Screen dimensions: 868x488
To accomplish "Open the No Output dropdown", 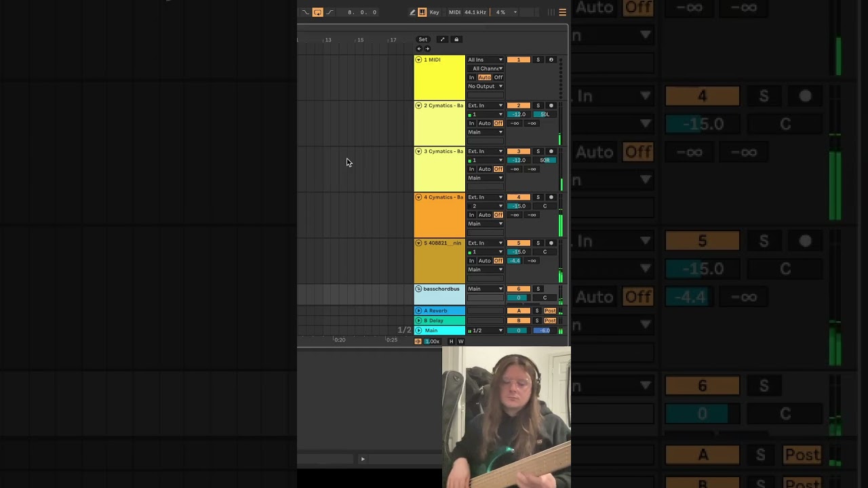I will point(486,86).
